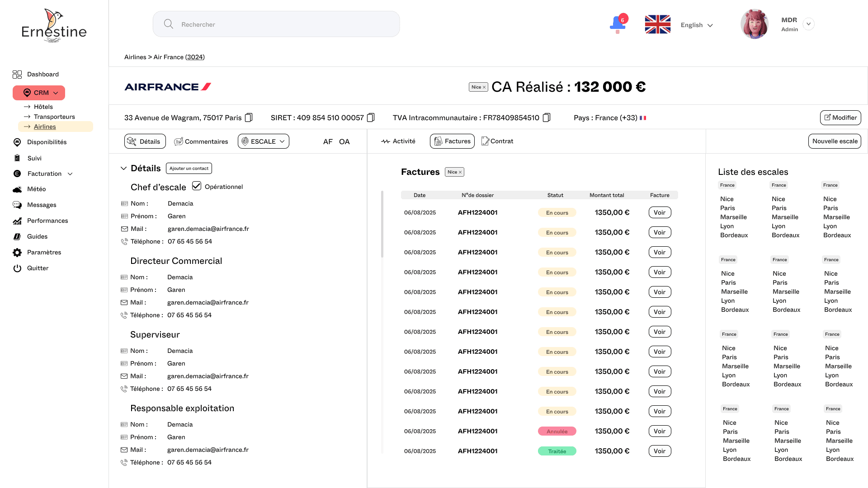The width and height of the screenshot is (868, 488).
Task: Open Météo from the sidebar
Action: click(x=36, y=189)
